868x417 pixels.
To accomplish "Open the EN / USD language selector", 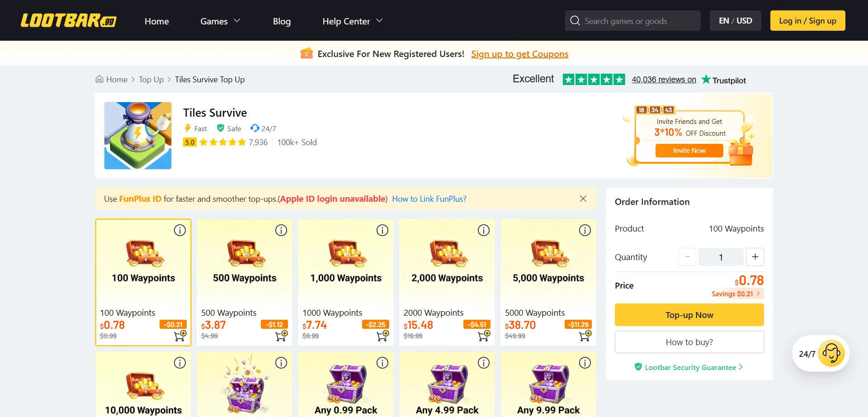I will (735, 20).
